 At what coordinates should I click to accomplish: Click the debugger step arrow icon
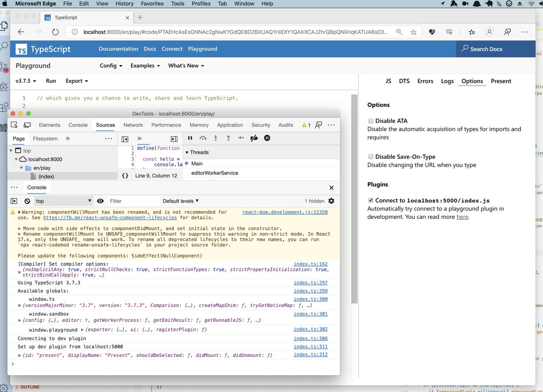tap(241, 138)
